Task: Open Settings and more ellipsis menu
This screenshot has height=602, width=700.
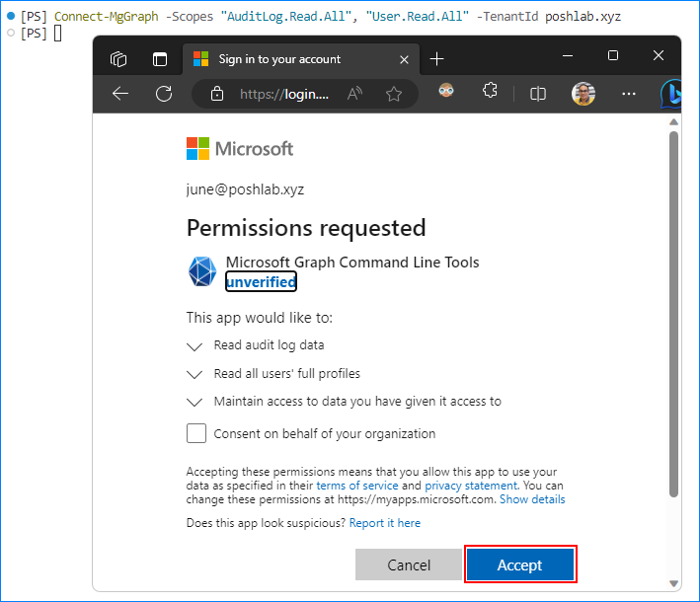Action: (x=629, y=94)
